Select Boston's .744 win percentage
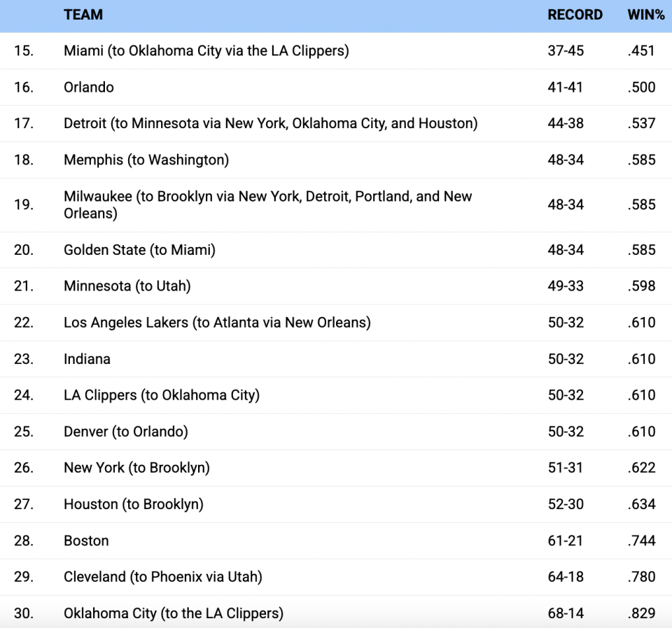Image resolution: width=672 pixels, height=628 pixels. tap(642, 540)
